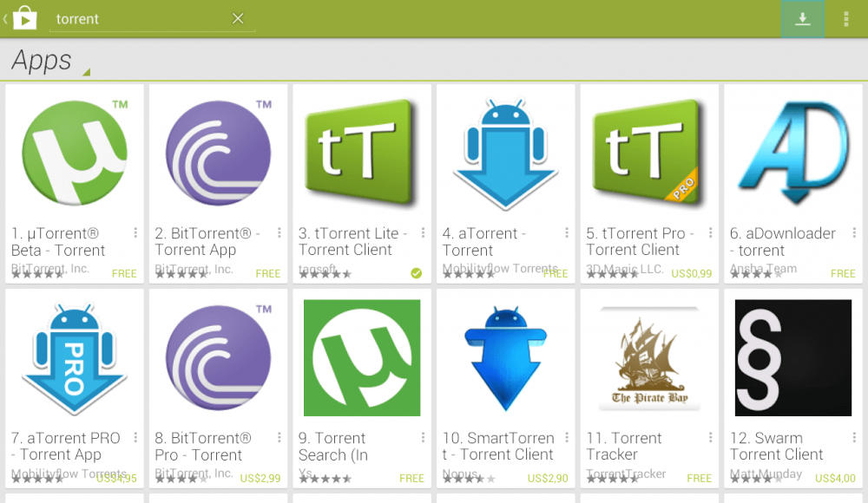This screenshot has width=868, height=503.
Task: Click developer name TorrentTracker
Action: click(626, 474)
